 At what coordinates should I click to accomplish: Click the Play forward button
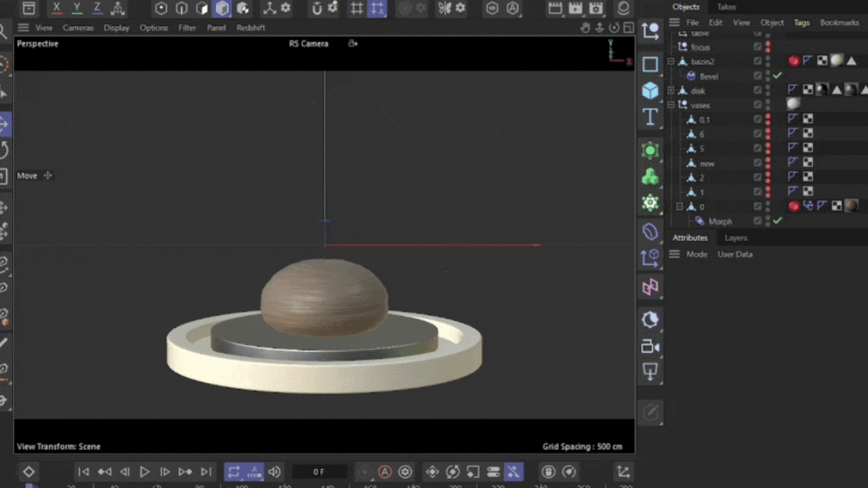(144, 472)
